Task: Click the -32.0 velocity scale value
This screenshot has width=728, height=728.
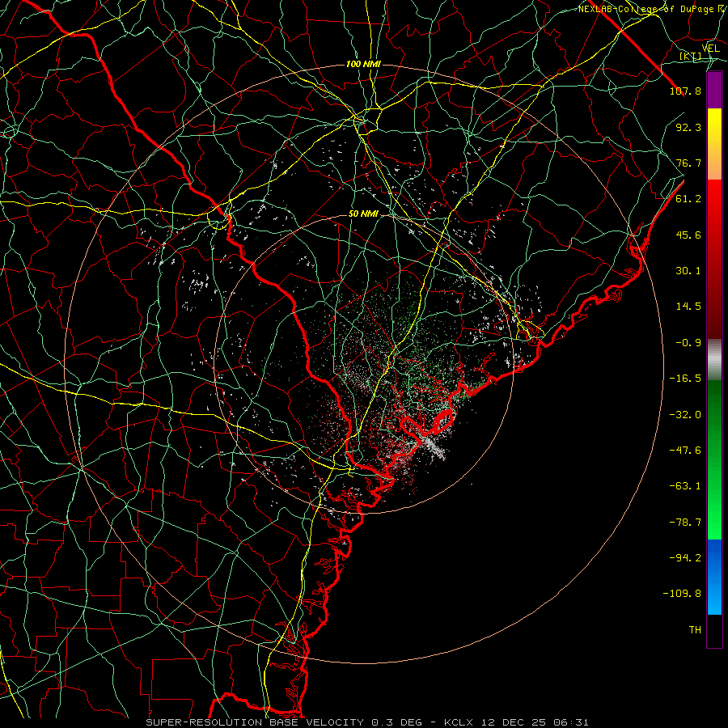Action: pos(685,415)
